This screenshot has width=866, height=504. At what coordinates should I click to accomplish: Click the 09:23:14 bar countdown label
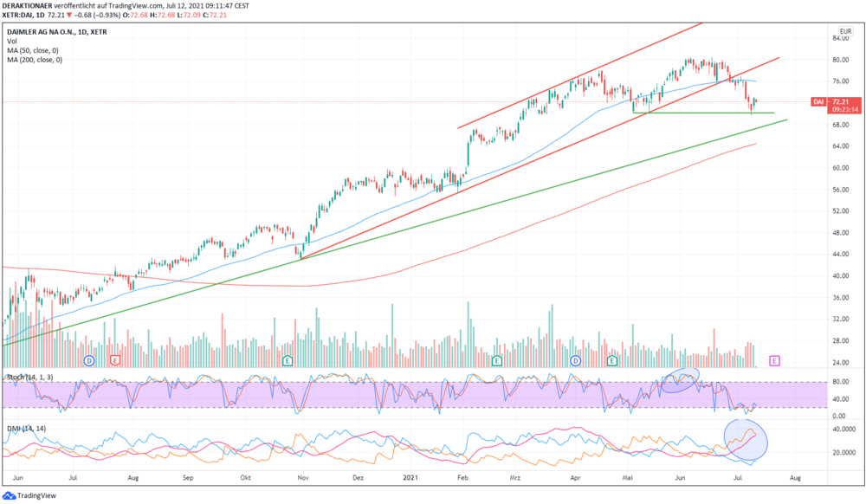[845, 109]
